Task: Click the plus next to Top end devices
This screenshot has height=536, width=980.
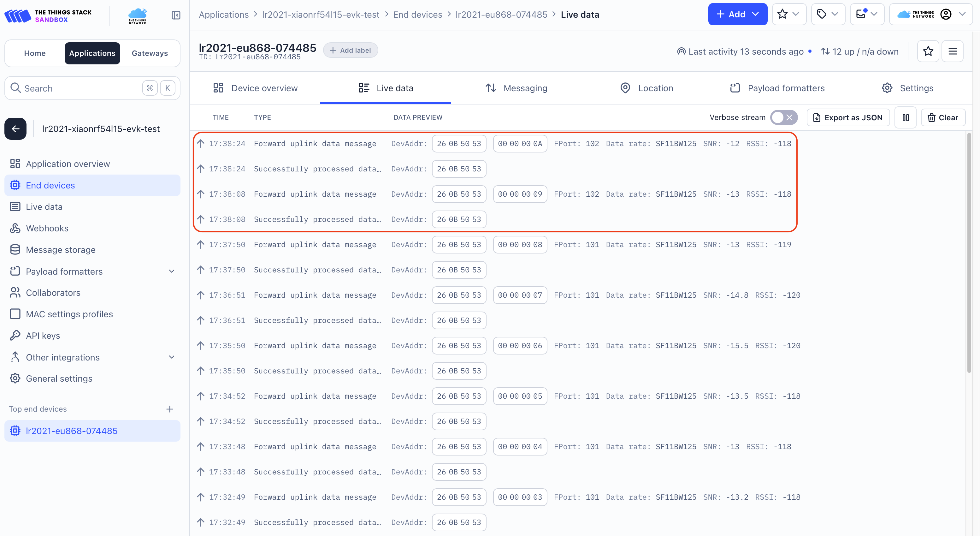Action: coord(170,409)
